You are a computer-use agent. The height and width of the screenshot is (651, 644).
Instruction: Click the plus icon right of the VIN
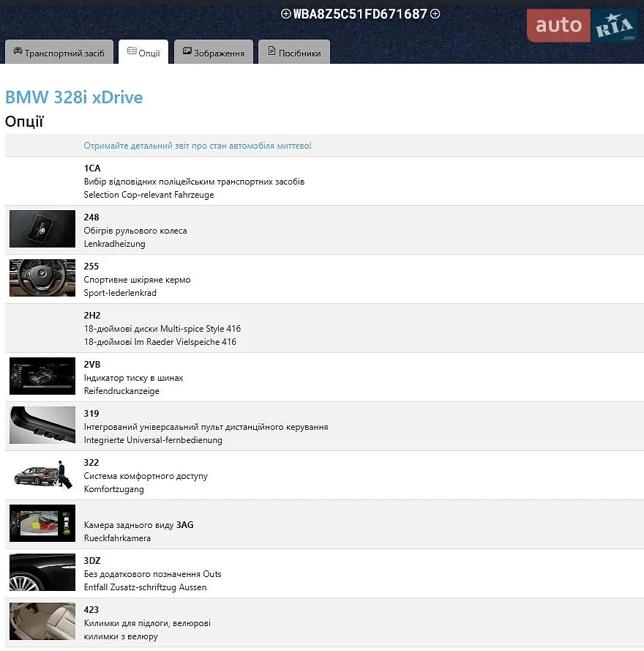(x=435, y=14)
